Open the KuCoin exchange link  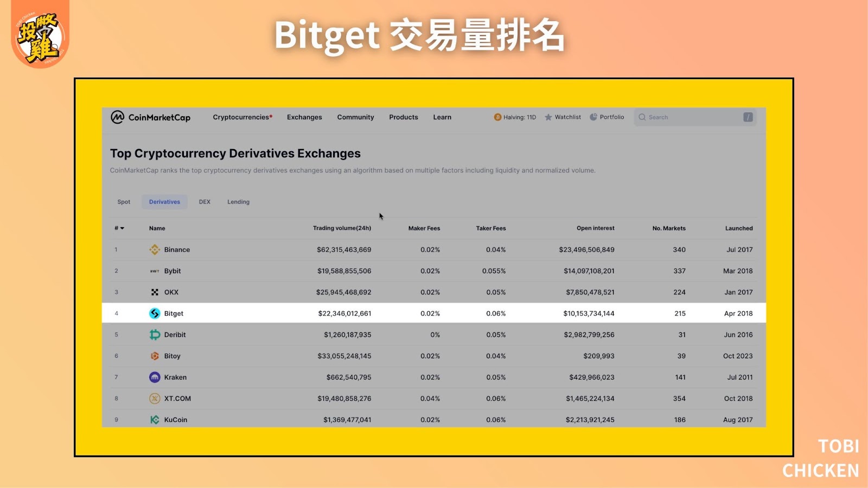click(x=175, y=420)
